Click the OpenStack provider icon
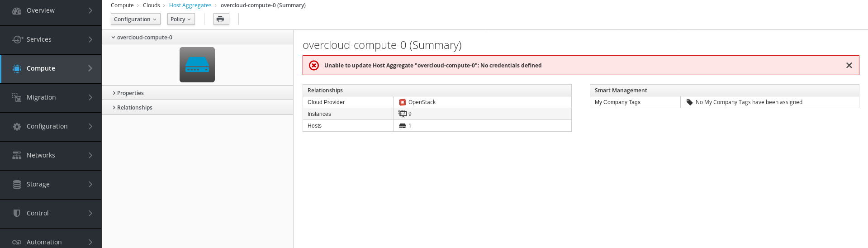Image resolution: width=868 pixels, height=248 pixels. pyautogui.click(x=403, y=102)
